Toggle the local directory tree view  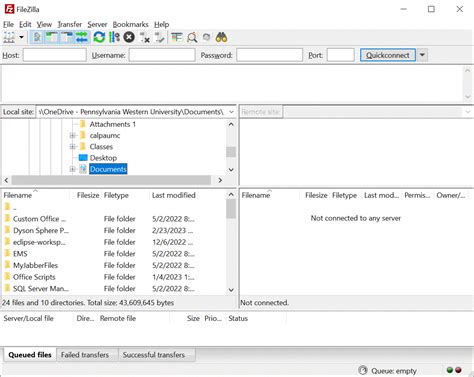pos(52,37)
